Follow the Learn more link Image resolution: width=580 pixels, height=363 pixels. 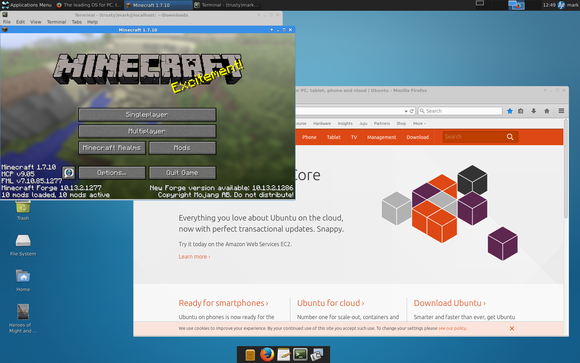[195, 256]
